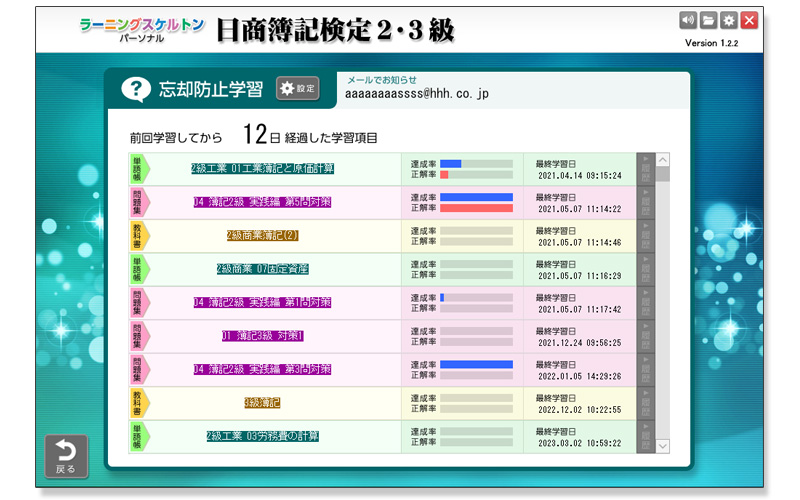This screenshot has height=500, width=800.
Task: Click the email aaaaaaaassss@hhh.co.jp
Action: (417, 94)
